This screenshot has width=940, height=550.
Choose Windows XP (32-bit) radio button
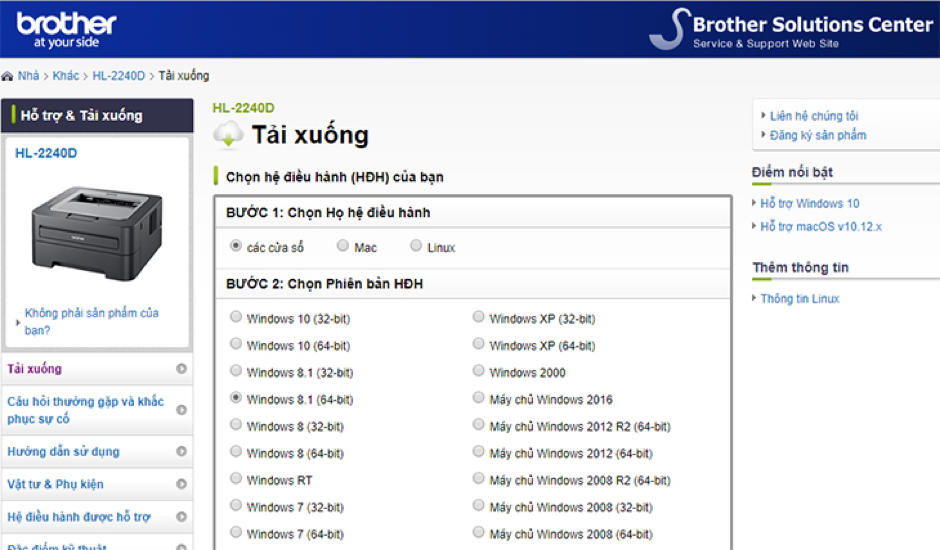478,317
